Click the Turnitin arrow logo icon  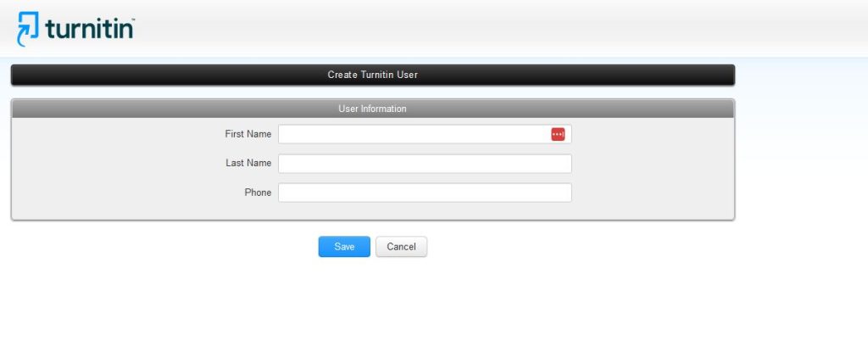coord(28,29)
